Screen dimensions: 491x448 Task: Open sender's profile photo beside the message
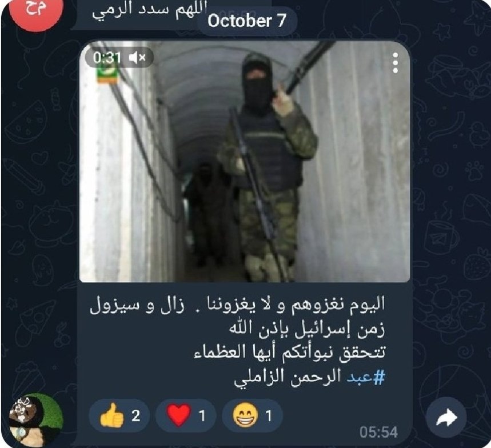(36, 420)
